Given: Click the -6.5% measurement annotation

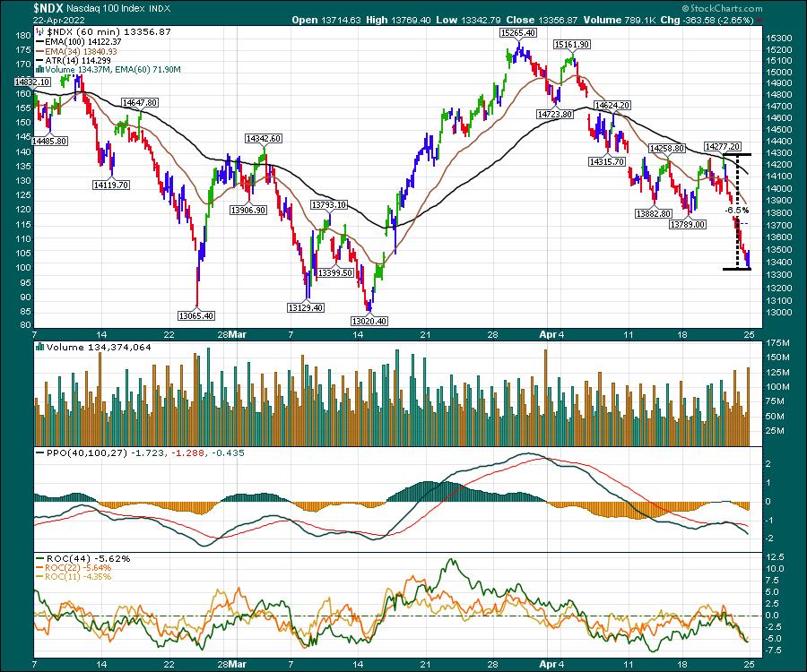Looking at the screenshot, I should tap(737, 211).
